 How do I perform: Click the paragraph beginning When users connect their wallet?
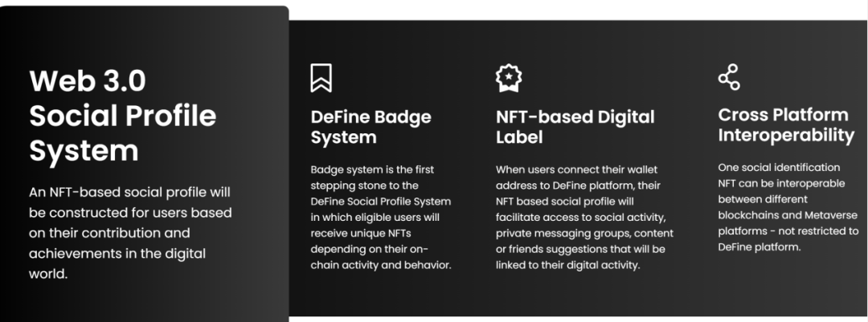(x=583, y=217)
